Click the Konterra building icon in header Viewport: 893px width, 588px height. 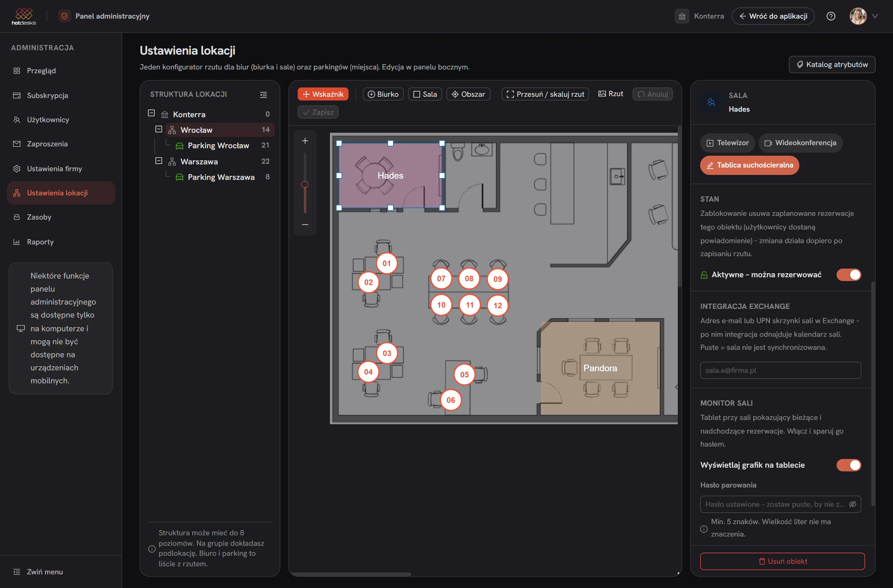tap(682, 16)
